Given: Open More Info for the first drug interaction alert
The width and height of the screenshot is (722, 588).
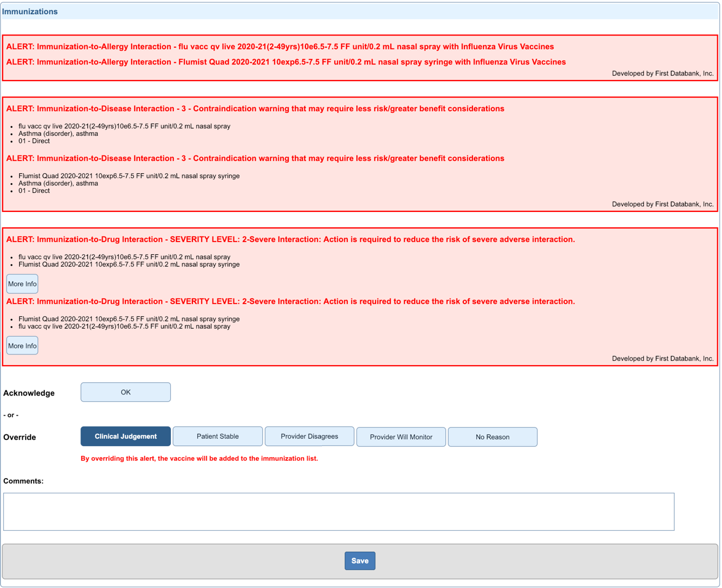Looking at the screenshot, I should pos(22,284).
